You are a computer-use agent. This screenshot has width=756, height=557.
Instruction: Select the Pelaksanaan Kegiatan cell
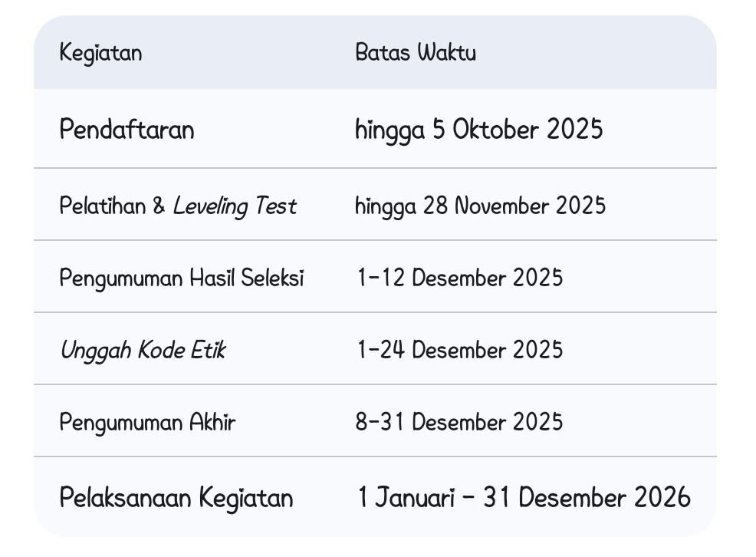point(176,498)
